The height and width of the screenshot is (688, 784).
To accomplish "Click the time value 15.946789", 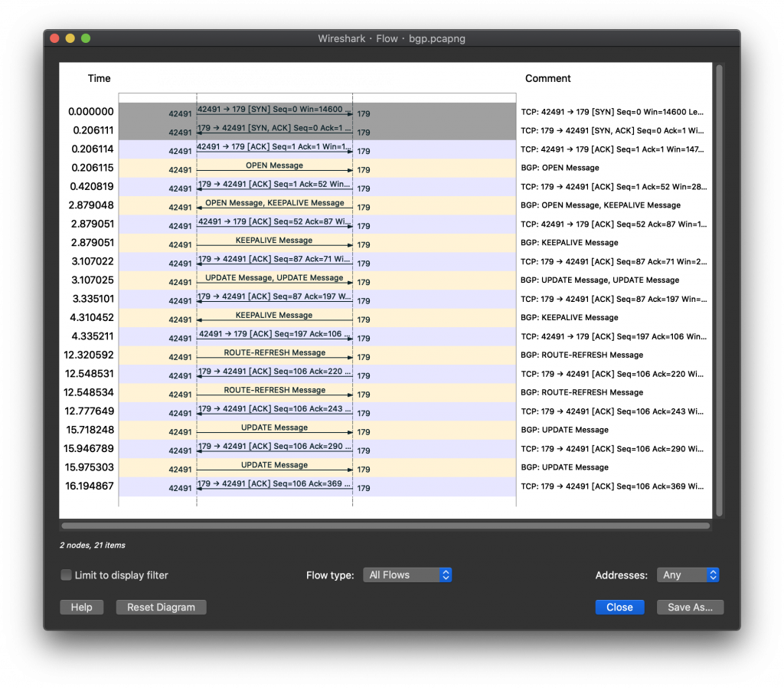I will coord(89,449).
